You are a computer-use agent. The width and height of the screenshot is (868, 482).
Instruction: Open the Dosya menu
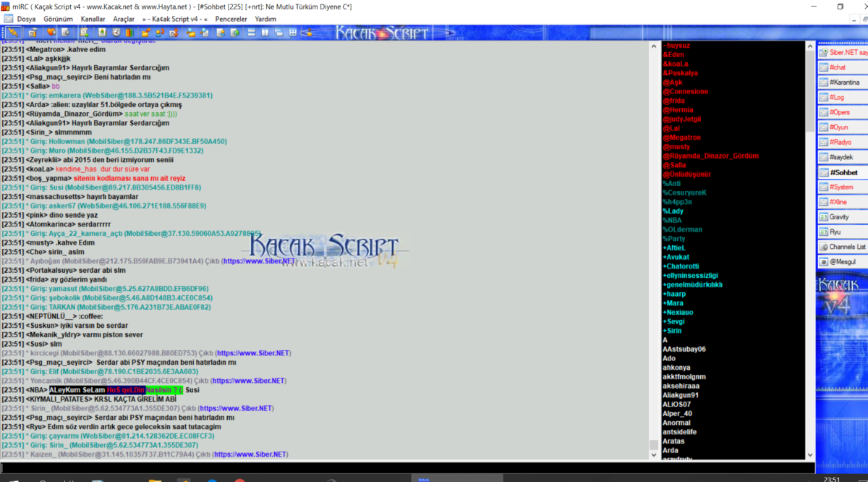click(26, 19)
